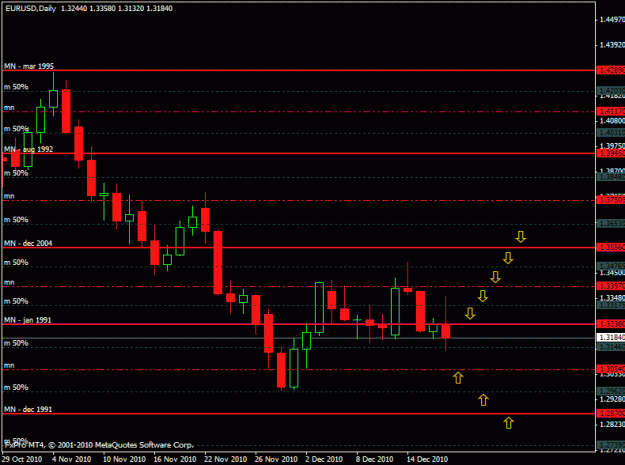
Task: Click the 8 Dec 2010 date label
Action: point(375,459)
